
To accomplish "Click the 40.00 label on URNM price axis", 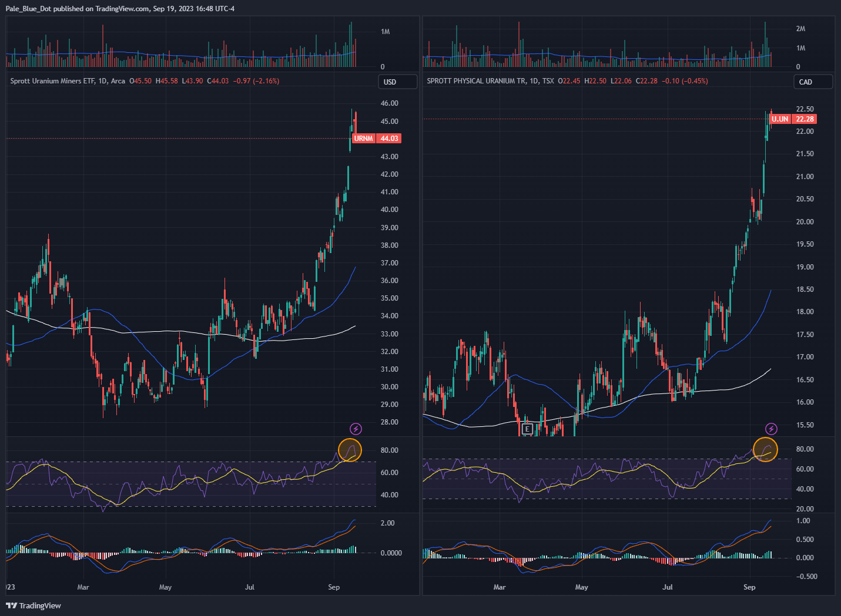I will [389, 210].
